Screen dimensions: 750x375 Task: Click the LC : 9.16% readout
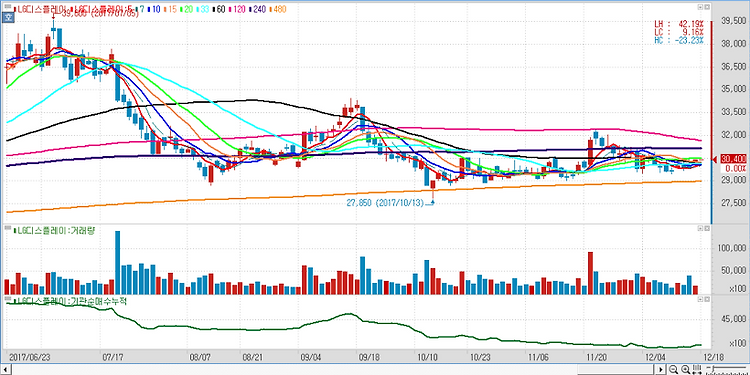679,32
